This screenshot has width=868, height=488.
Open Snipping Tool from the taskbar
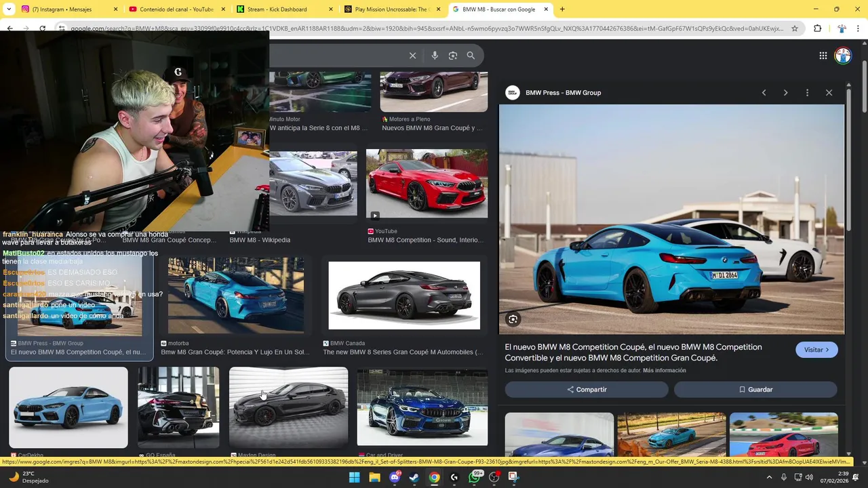point(513,477)
